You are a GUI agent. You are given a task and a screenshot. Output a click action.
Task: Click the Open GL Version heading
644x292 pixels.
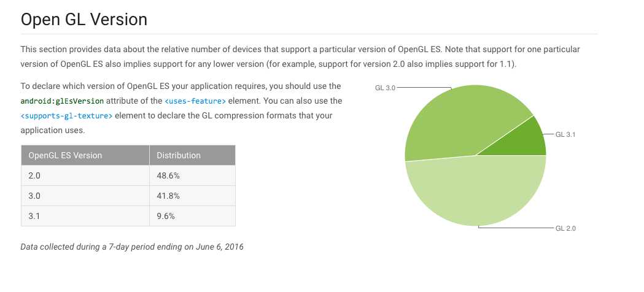tap(83, 19)
